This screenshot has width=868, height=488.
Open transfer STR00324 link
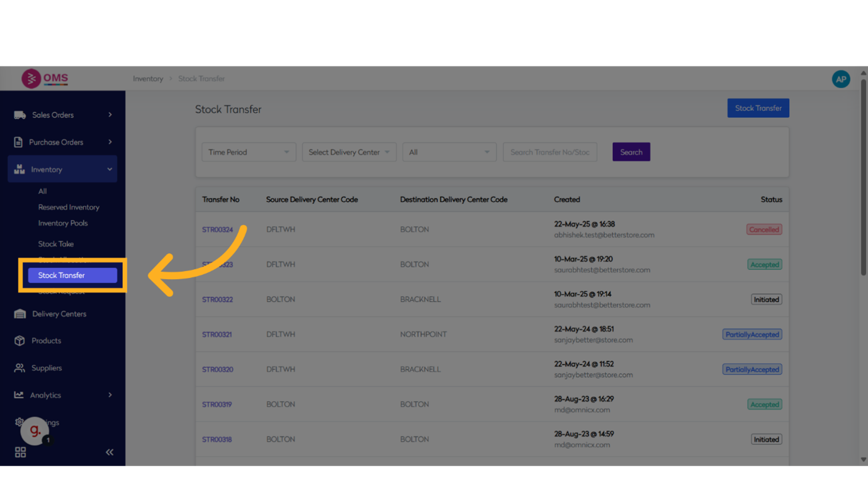click(217, 230)
